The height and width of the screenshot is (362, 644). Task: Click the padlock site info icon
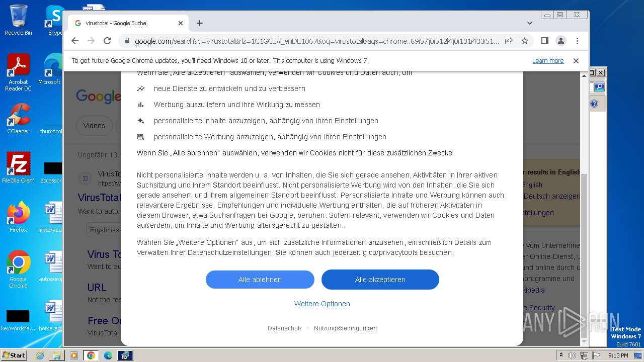[127, 41]
